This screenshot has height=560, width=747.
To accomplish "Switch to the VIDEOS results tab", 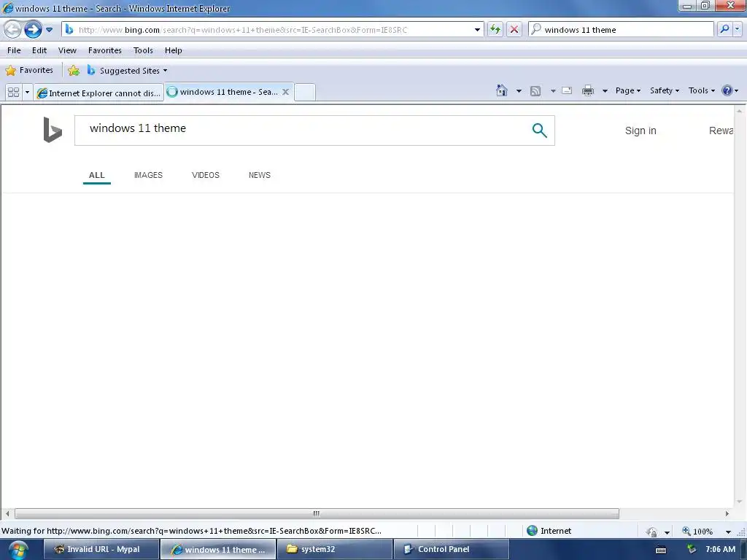I will (x=205, y=175).
